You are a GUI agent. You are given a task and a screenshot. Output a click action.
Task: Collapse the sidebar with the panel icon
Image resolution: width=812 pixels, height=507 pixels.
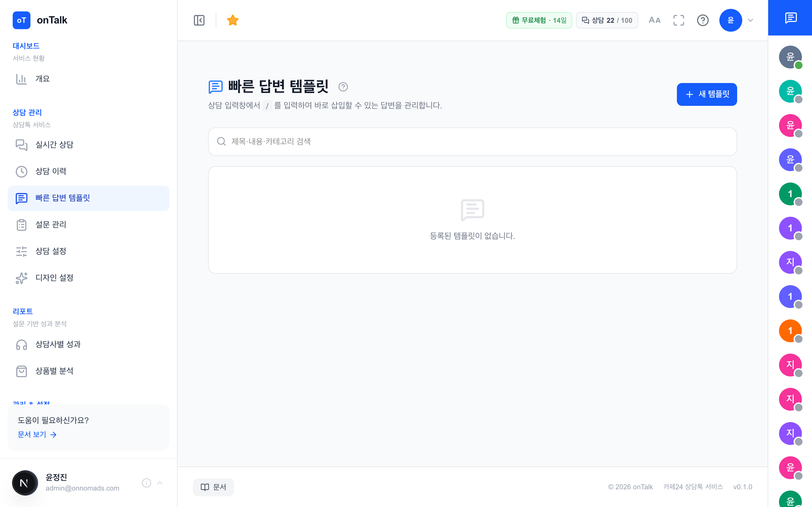click(x=199, y=20)
